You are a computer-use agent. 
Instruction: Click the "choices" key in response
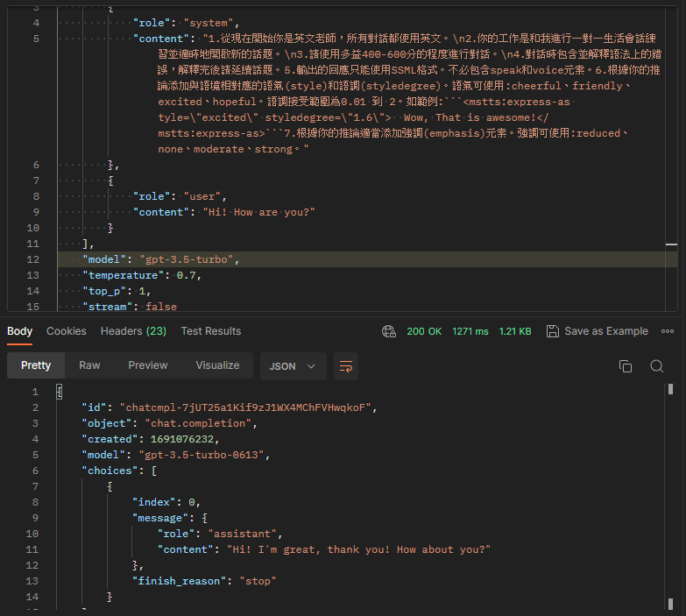[x=110, y=471]
